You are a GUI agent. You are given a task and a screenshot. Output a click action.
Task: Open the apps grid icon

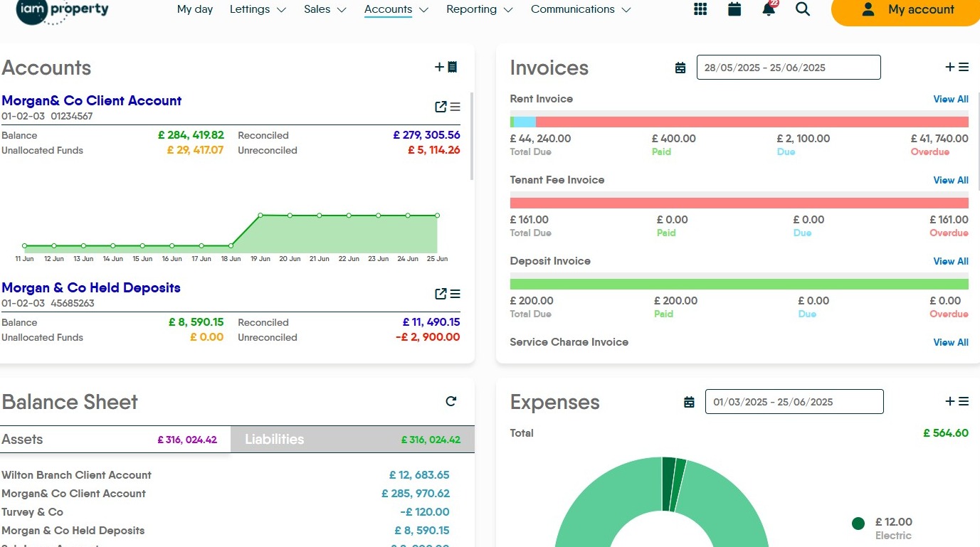700,9
